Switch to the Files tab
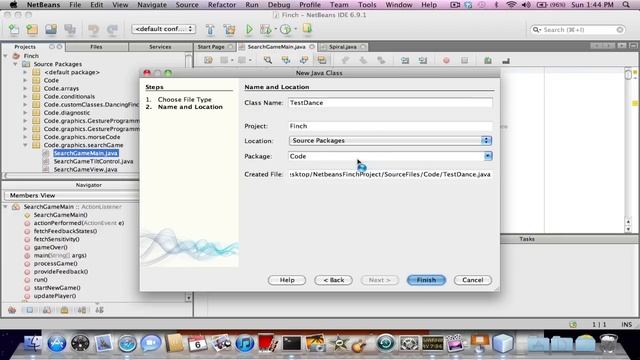The image size is (640, 360). pyautogui.click(x=96, y=47)
